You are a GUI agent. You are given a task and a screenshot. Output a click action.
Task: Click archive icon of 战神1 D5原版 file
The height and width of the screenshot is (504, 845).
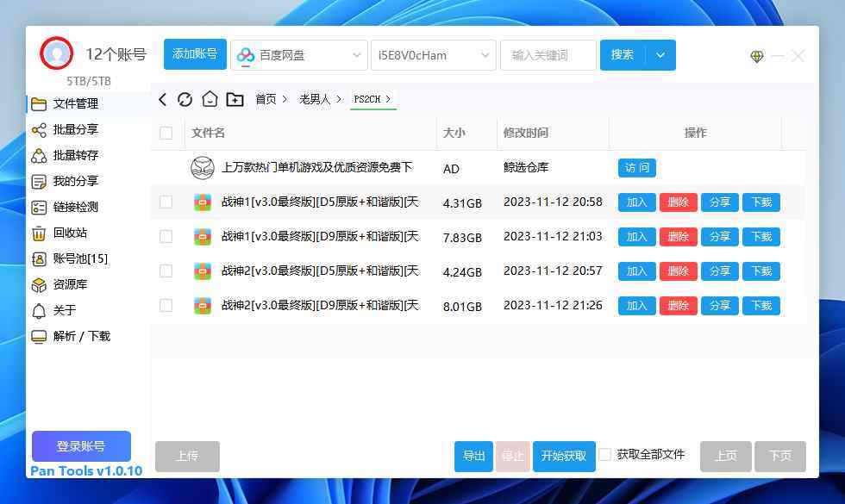coord(203,202)
